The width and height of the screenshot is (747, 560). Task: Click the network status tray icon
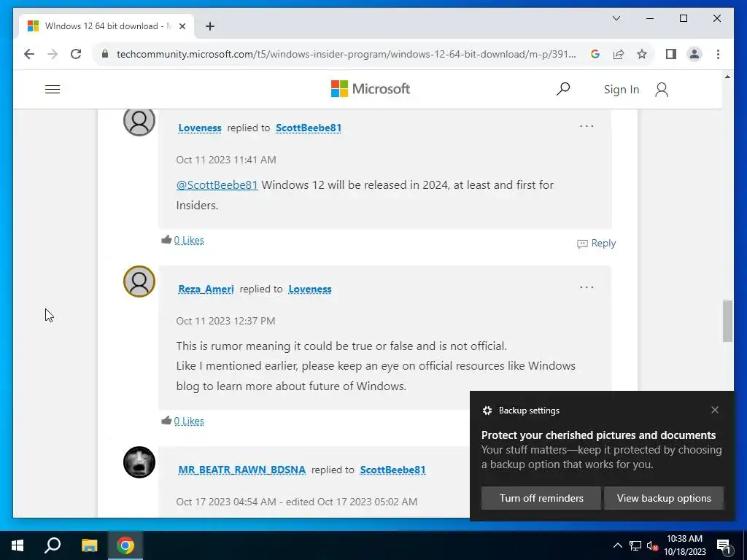[635, 545]
